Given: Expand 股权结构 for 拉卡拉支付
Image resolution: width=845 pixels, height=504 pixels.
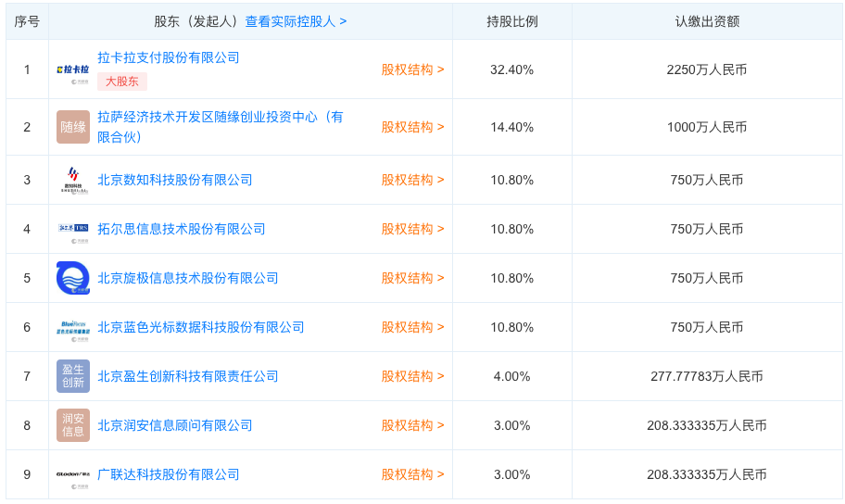Looking at the screenshot, I should coord(413,69).
